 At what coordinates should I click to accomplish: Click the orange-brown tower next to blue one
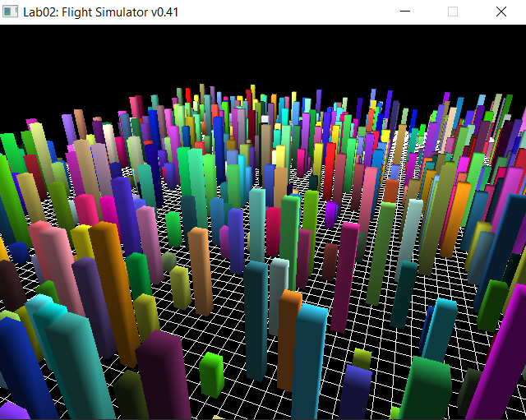(x=288, y=337)
